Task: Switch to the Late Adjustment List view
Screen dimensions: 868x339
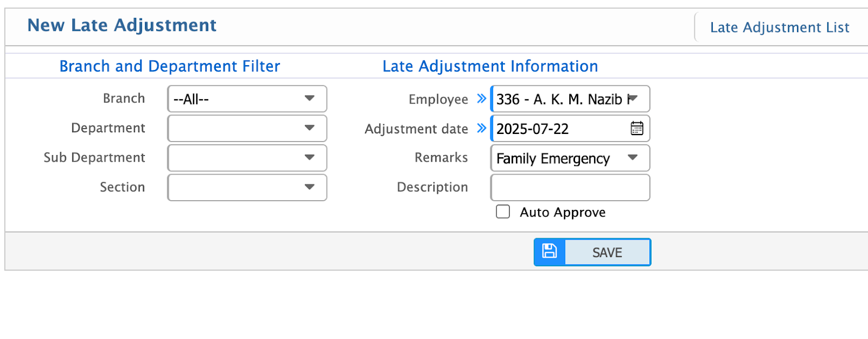Action: click(780, 27)
